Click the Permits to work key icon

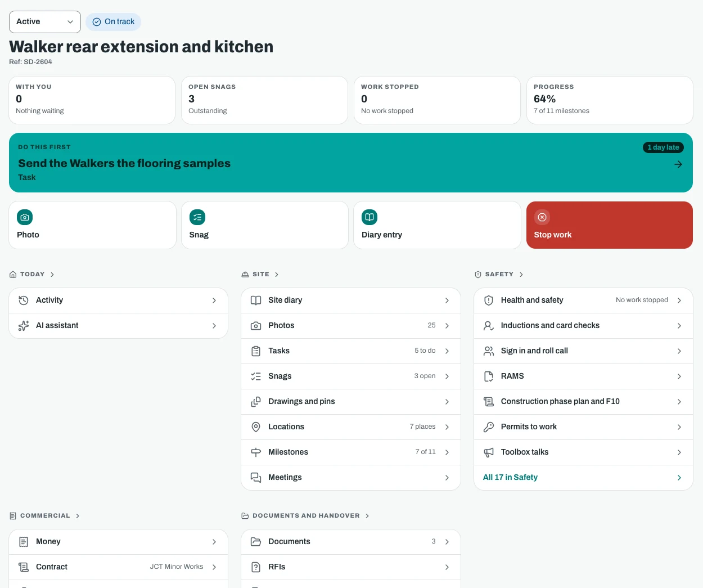489,427
